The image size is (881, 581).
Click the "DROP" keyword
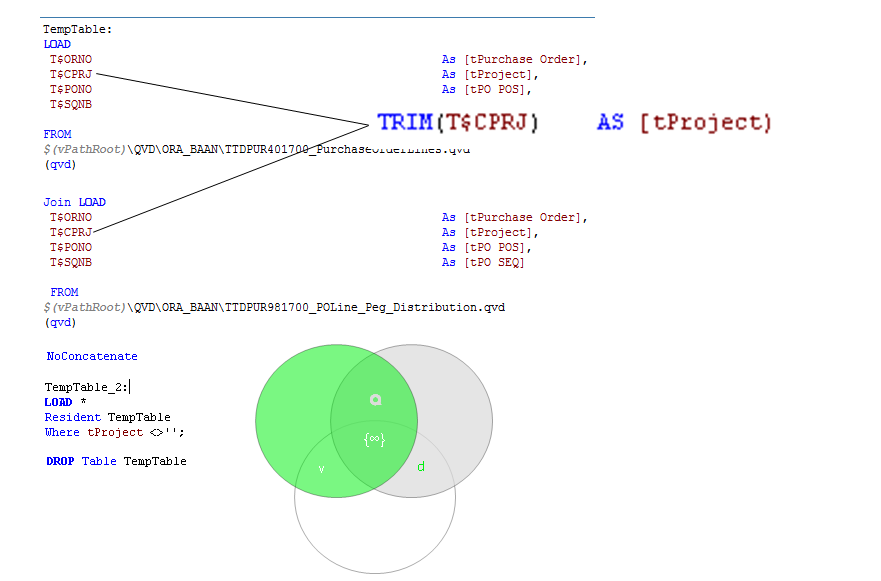point(60,461)
